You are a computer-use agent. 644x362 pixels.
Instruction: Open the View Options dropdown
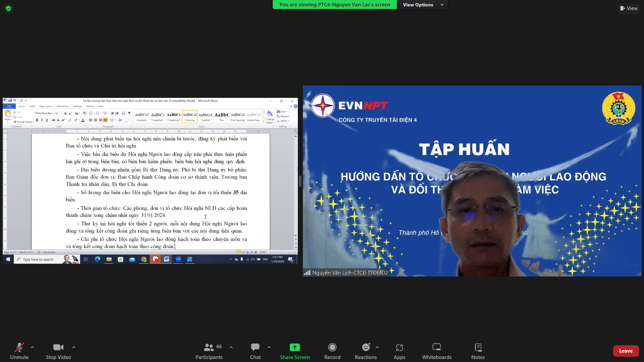[422, 5]
